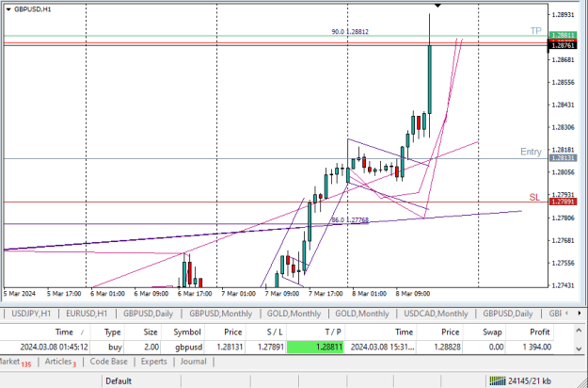Click the 90.0 1.28812 level label
The width and height of the screenshot is (588, 388).
pyautogui.click(x=350, y=31)
